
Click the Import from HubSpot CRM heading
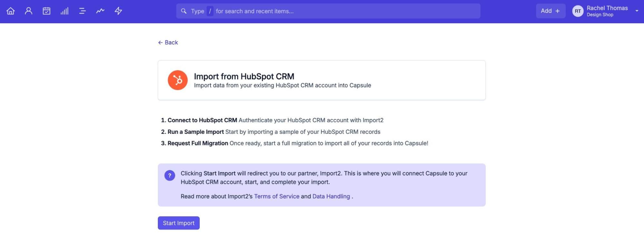click(244, 76)
